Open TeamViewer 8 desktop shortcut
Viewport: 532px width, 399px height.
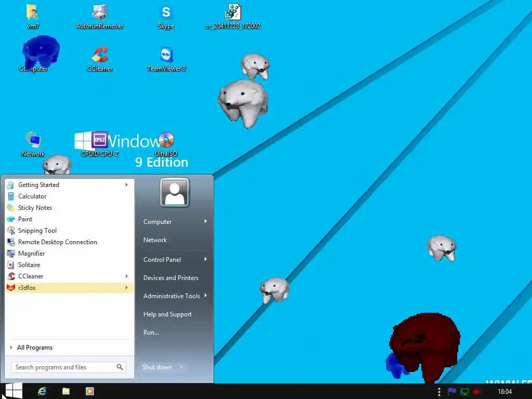tap(166, 59)
